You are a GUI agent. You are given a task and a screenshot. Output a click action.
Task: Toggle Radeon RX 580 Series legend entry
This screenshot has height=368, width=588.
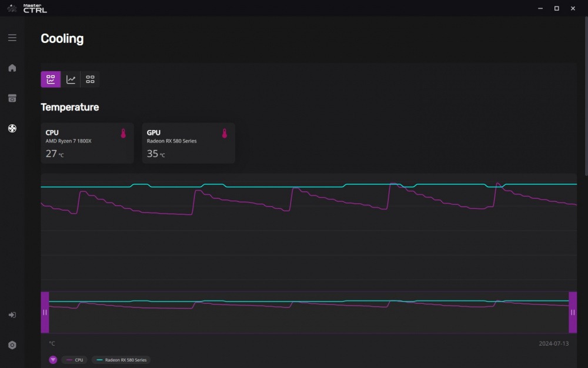point(121,360)
